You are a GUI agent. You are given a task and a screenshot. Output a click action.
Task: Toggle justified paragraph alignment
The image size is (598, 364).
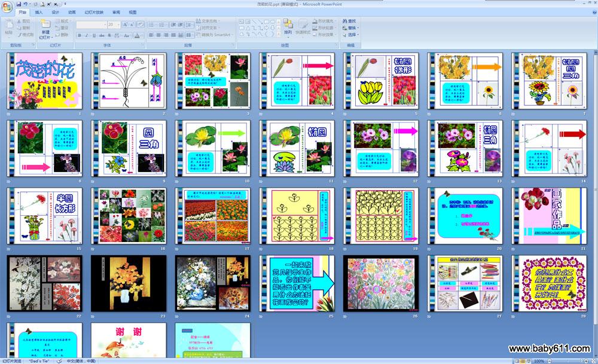click(x=173, y=35)
